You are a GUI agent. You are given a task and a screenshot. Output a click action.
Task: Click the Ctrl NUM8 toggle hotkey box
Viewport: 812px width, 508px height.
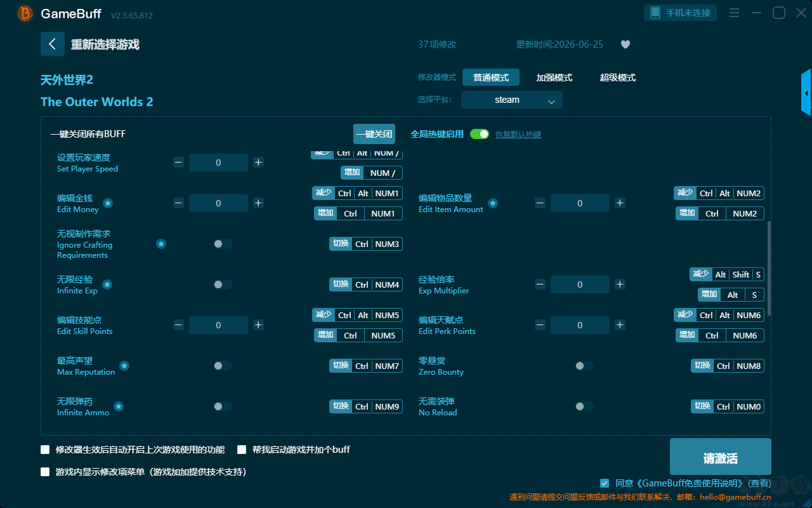pos(728,366)
